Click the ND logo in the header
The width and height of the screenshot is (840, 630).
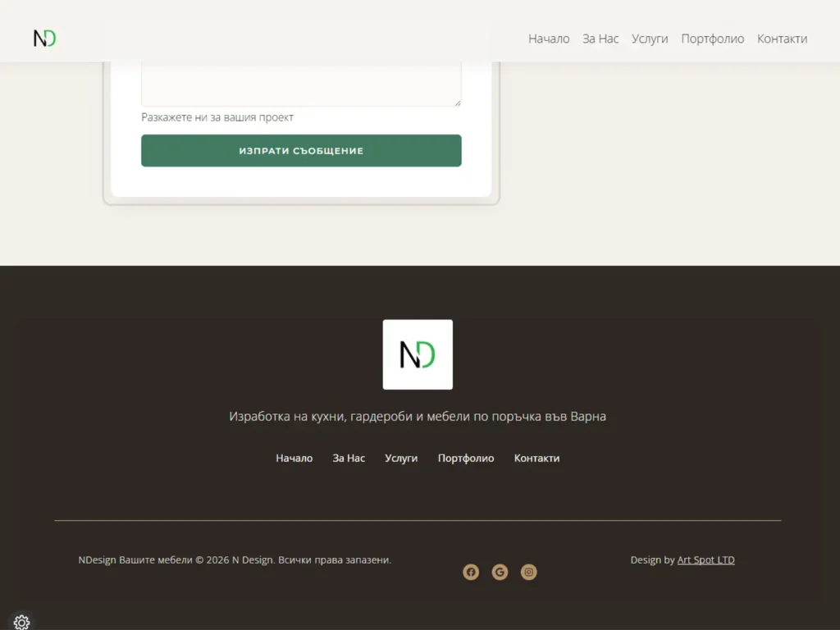click(45, 39)
